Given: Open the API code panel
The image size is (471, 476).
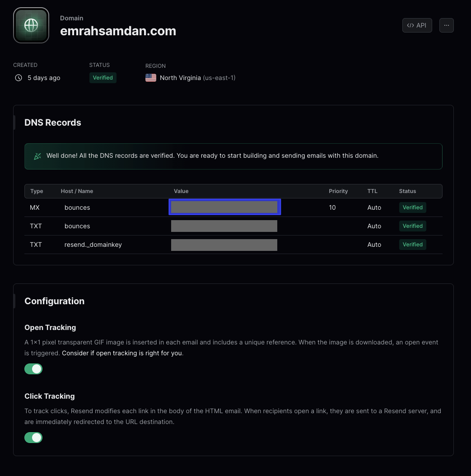Looking at the screenshot, I should pos(417,25).
